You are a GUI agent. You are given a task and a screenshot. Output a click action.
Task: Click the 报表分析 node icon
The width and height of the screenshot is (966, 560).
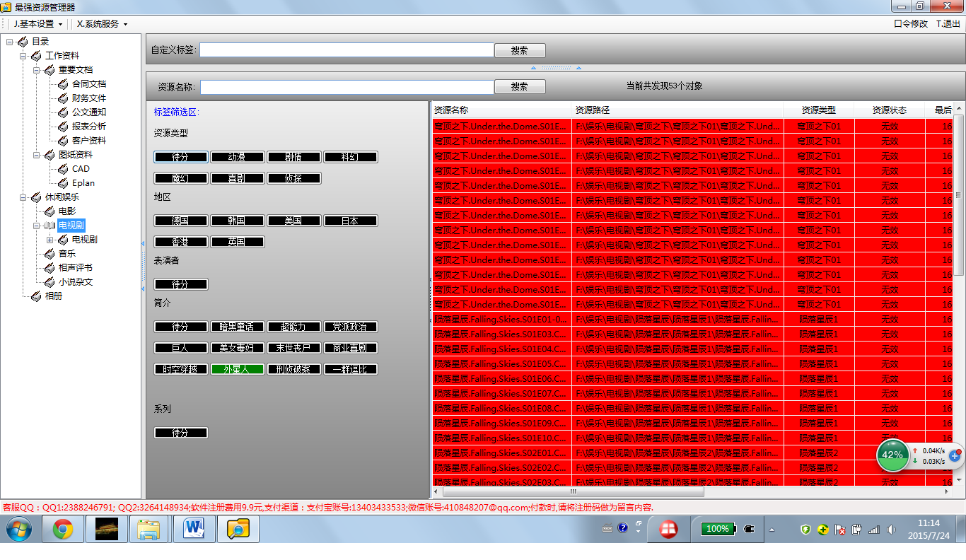(63, 127)
